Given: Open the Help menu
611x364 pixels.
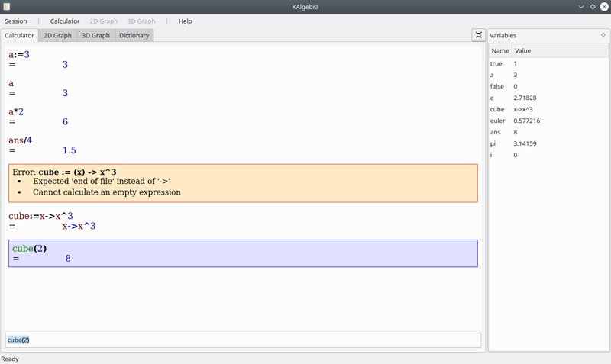Looking at the screenshot, I should [185, 21].
